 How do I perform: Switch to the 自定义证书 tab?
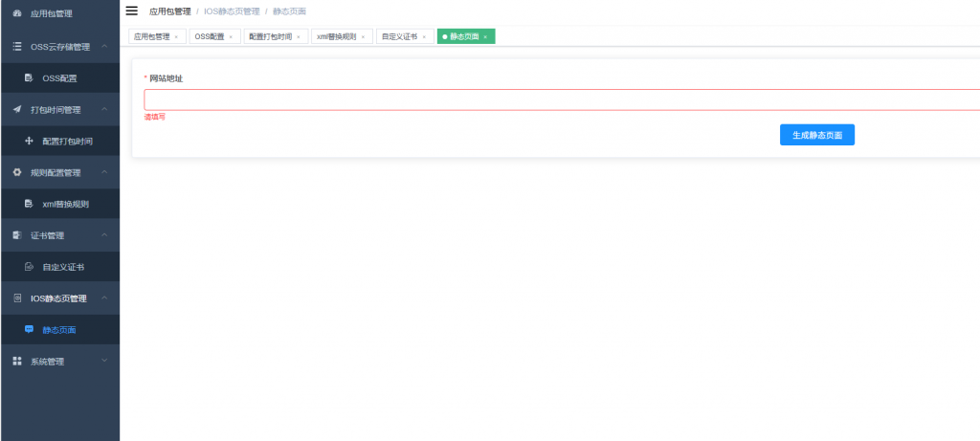[398, 36]
